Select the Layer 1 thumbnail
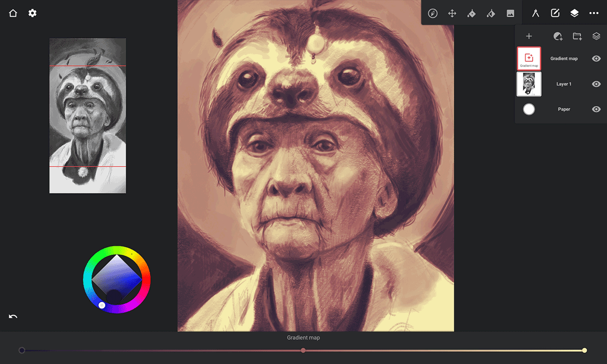The image size is (607, 364). (529, 84)
